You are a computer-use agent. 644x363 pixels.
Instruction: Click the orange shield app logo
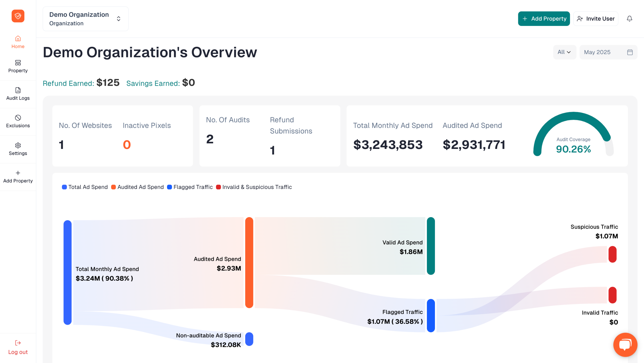point(18,16)
